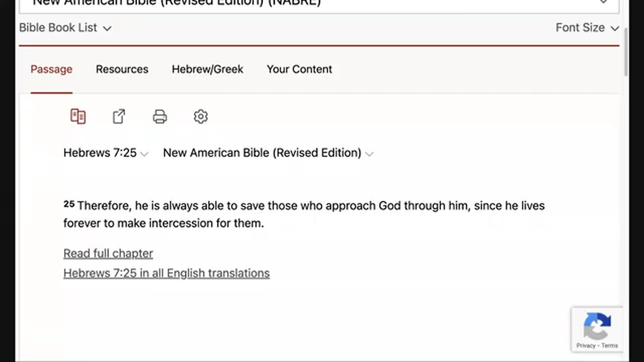Click the reCAPTCHA Terms link

609,345
